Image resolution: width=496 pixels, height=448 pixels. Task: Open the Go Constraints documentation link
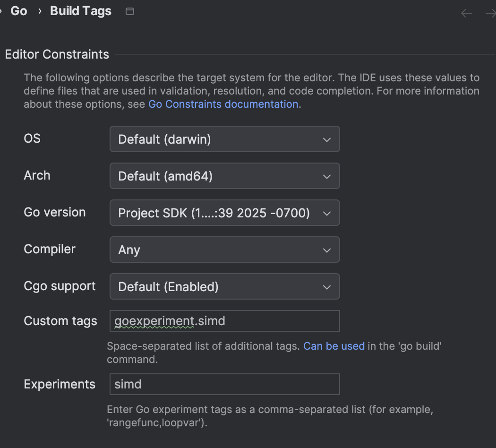click(223, 104)
